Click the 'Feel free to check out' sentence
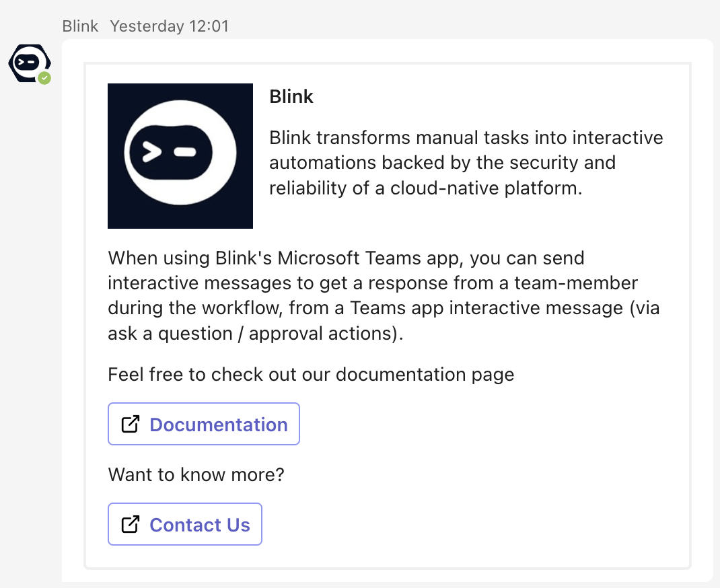This screenshot has width=720, height=588. pyautogui.click(x=311, y=375)
